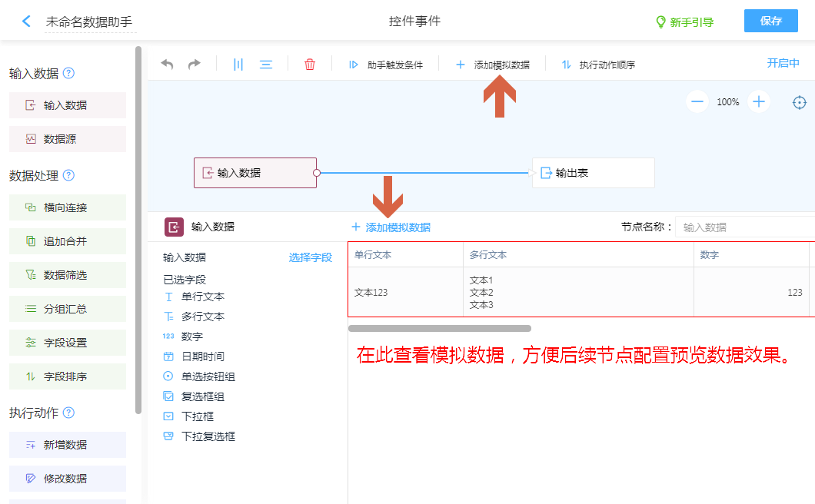The image size is (815, 504).
Task: Click 添加模拟数据 above the data table
Action: tap(391, 227)
